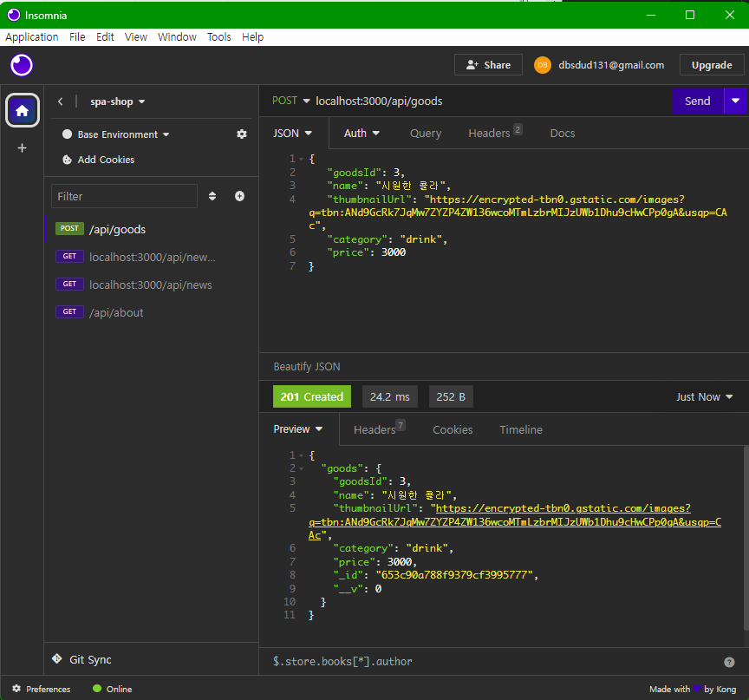Click the URL field localhost:3000/api/goods
This screenshot has height=700, width=749.
[x=379, y=101]
